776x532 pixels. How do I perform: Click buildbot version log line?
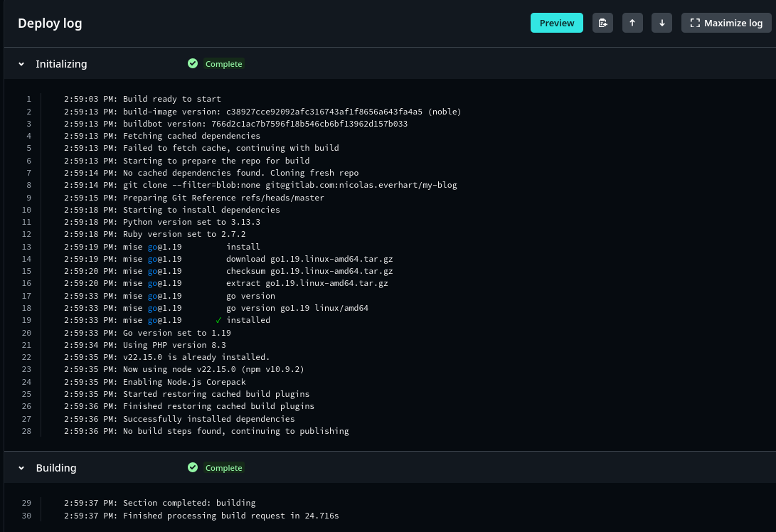pos(235,124)
